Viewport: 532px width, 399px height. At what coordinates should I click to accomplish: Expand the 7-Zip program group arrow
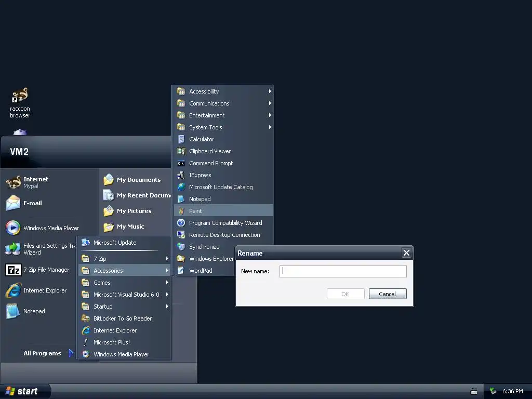tap(167, 259)
